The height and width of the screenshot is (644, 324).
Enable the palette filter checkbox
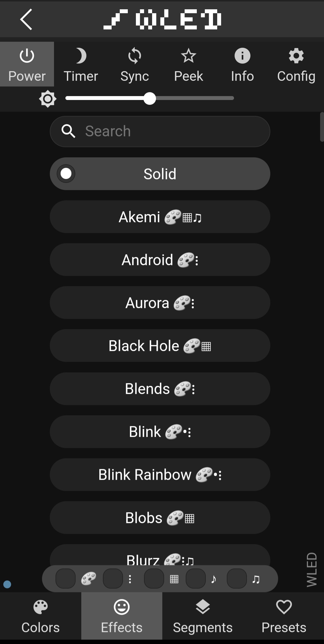65,579
